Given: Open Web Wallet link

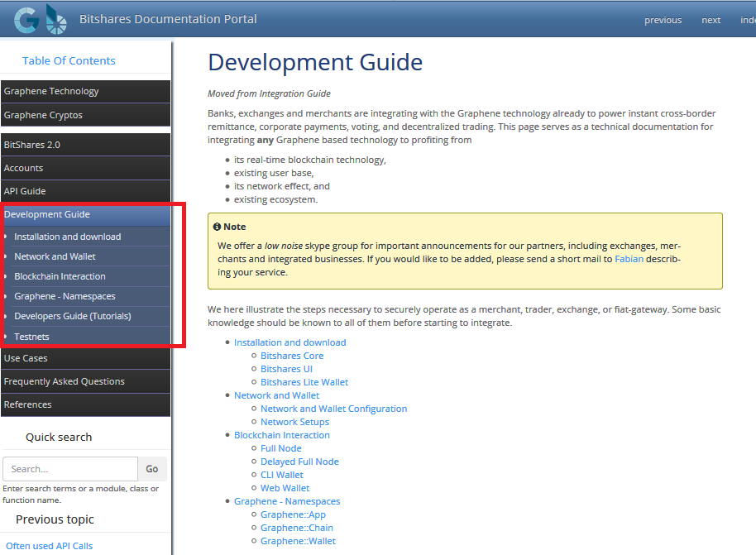Looking at the screenshot, I should (x=285, y=488).
